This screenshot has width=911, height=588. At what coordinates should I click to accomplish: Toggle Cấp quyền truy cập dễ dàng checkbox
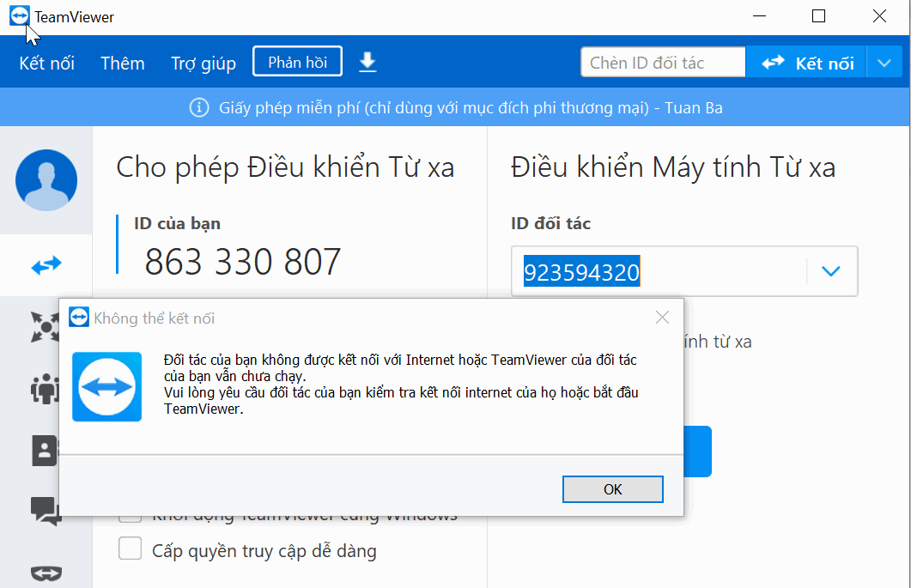click(131, 549)
